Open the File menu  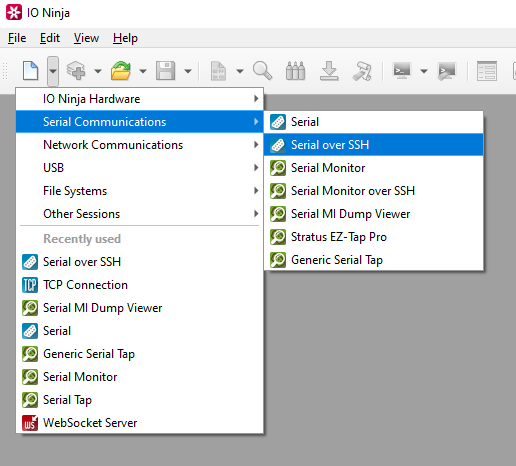coord(17,38)
